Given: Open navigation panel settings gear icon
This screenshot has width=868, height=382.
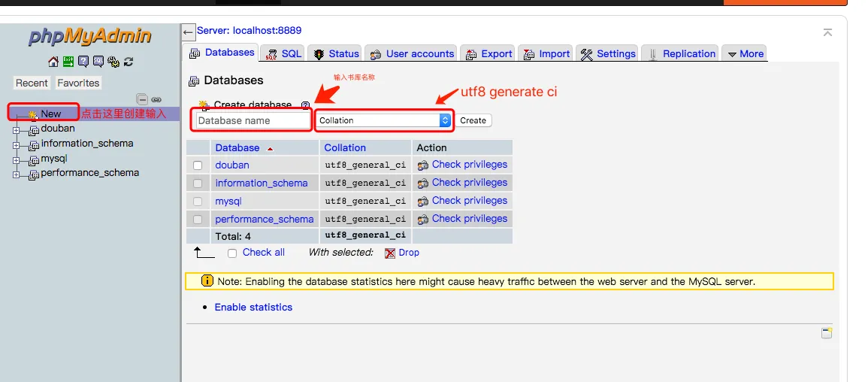Looking at the screenshot, I should click(x=113, y=62).
